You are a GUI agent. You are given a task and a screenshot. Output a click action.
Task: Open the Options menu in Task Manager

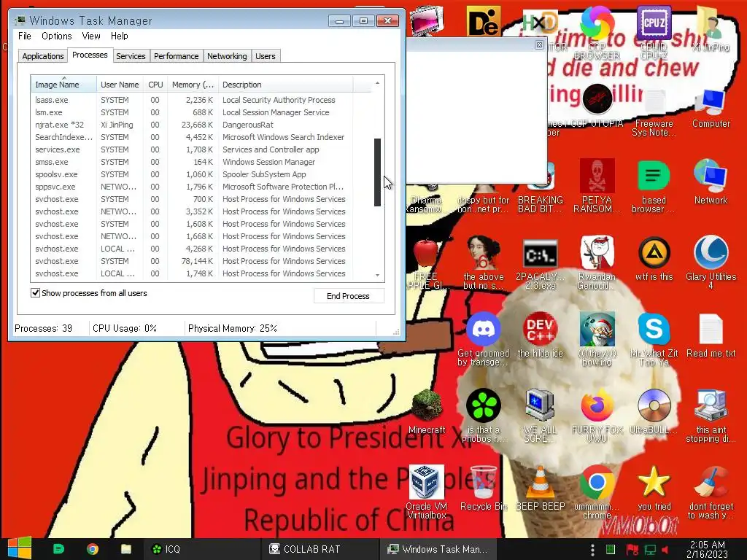[57, 36]
